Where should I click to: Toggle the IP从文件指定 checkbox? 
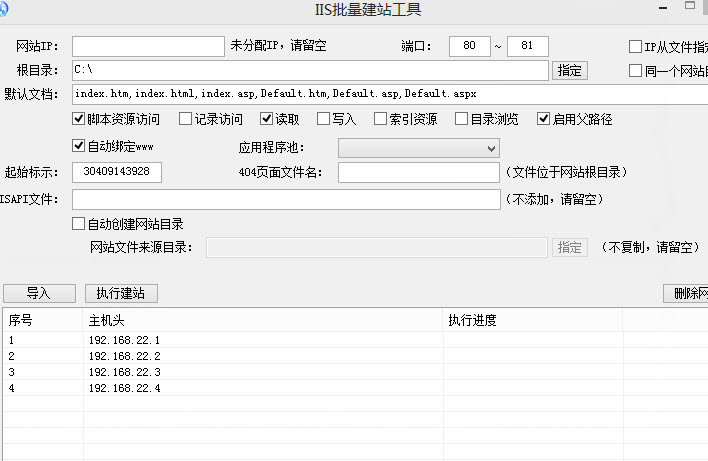pos(635,47)
